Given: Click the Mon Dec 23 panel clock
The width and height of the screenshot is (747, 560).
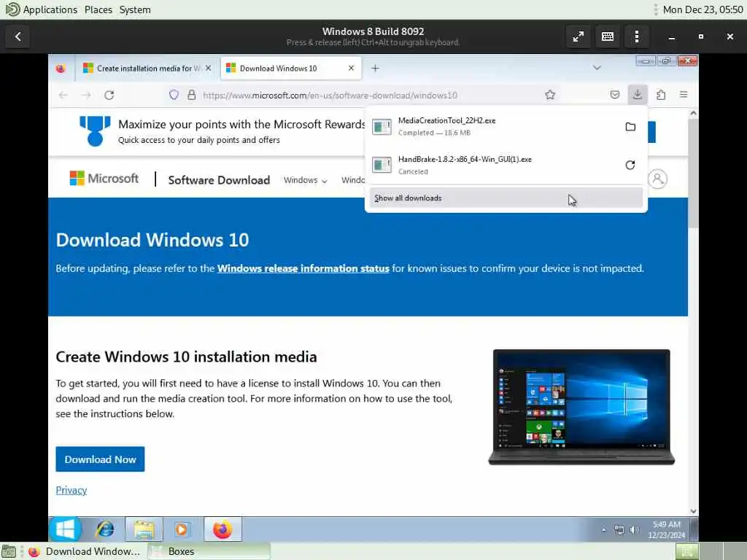Looking at the screenshot, I should click(x=703, y=9).
